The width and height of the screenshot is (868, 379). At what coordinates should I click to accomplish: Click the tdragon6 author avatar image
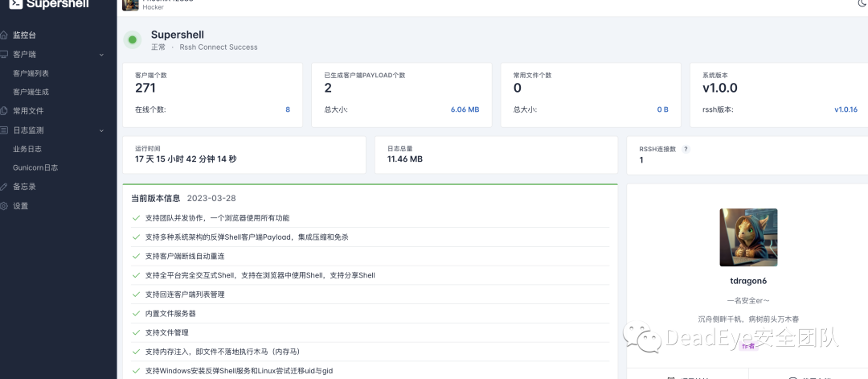[748, 237]
